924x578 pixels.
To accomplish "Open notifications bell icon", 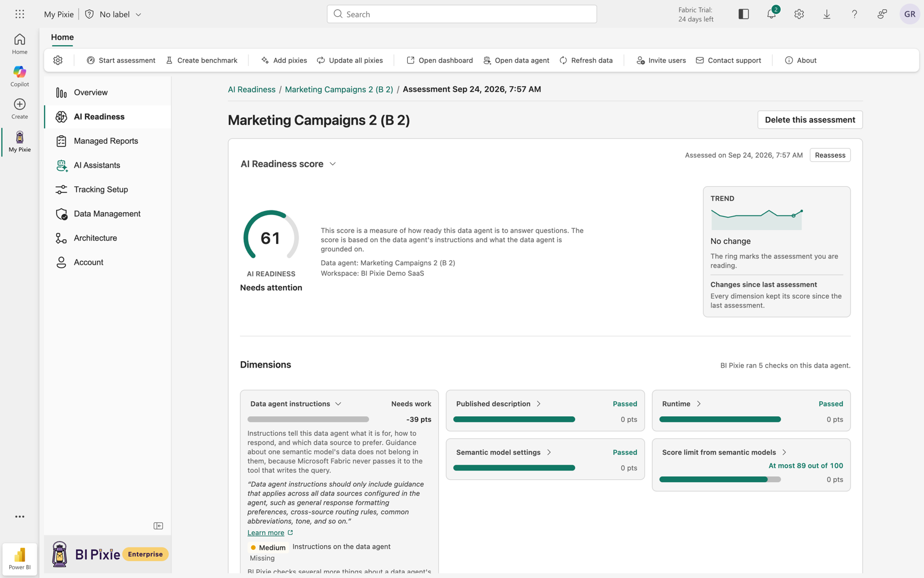I will pyautogui.click(x=772, y=14).
